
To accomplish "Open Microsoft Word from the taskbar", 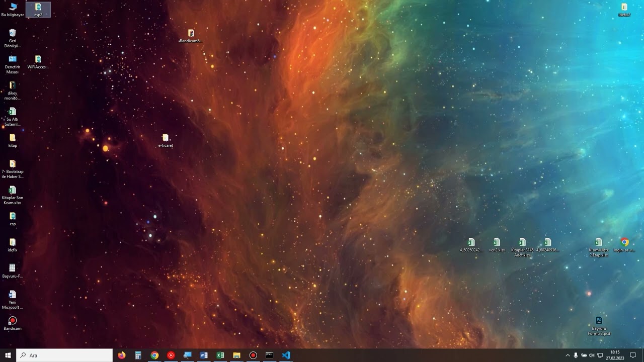I will [204, 355].
